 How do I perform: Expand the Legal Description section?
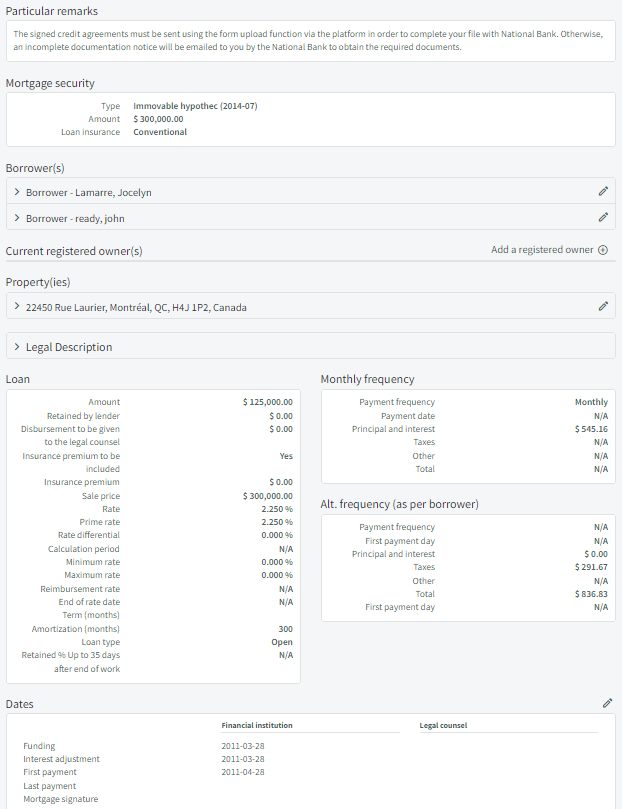point(310,346)
